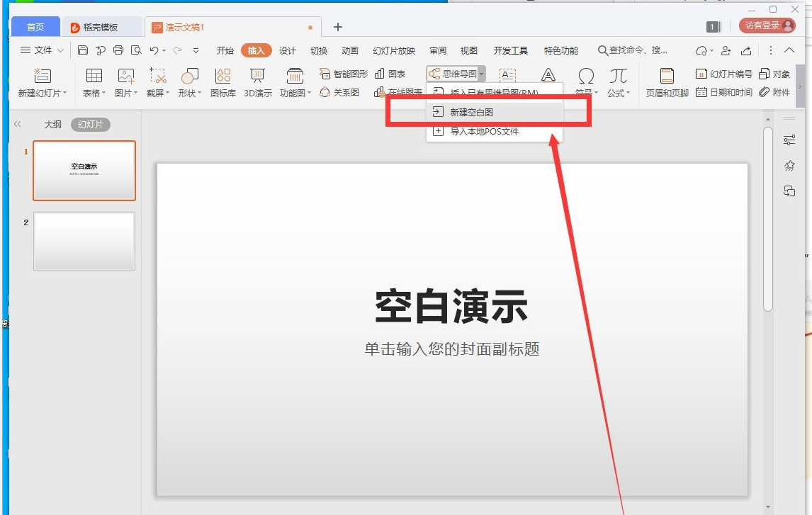Open a new tab with plus button
This screenshot has height=515, width=812.
pyautogui.click(x=338, y=27)
